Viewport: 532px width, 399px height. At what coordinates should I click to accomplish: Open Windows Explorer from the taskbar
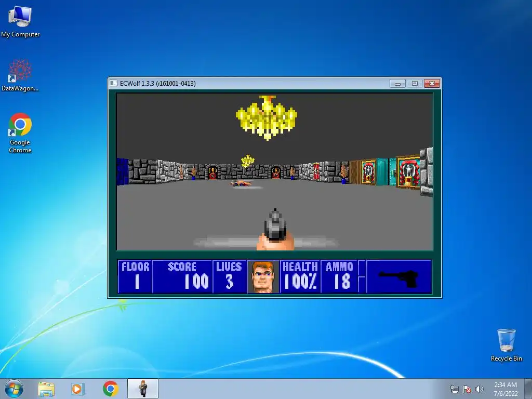(46, 389)
